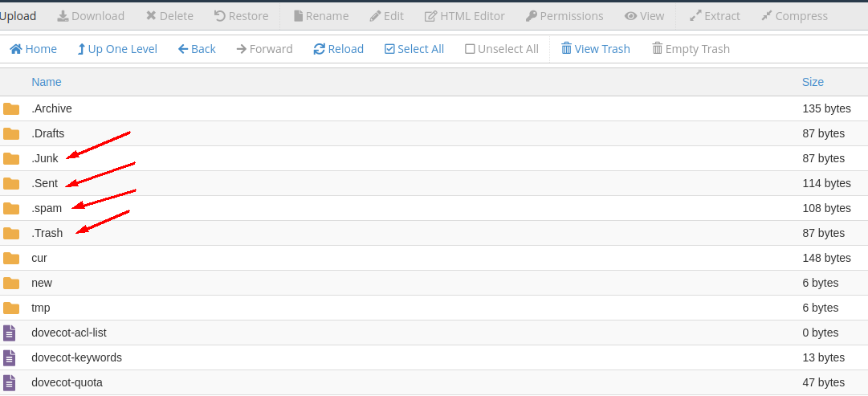Select the .Sent folder name
This screenshot has height=396, width=868.
(45, 183)
